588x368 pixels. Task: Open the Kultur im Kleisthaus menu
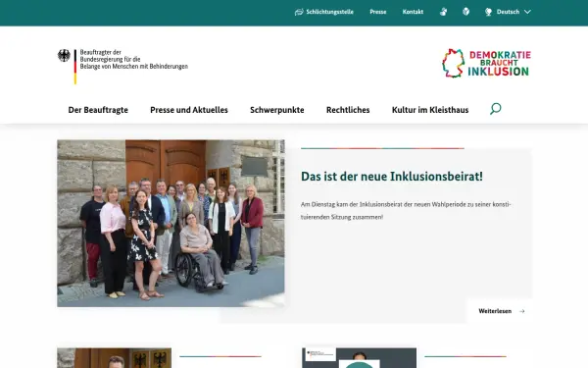pos(430,110)
